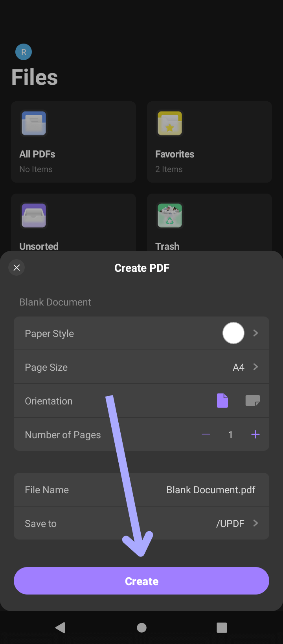Screen dimensions: 283x644
Task: Tap the Create button
Action: 141,581
